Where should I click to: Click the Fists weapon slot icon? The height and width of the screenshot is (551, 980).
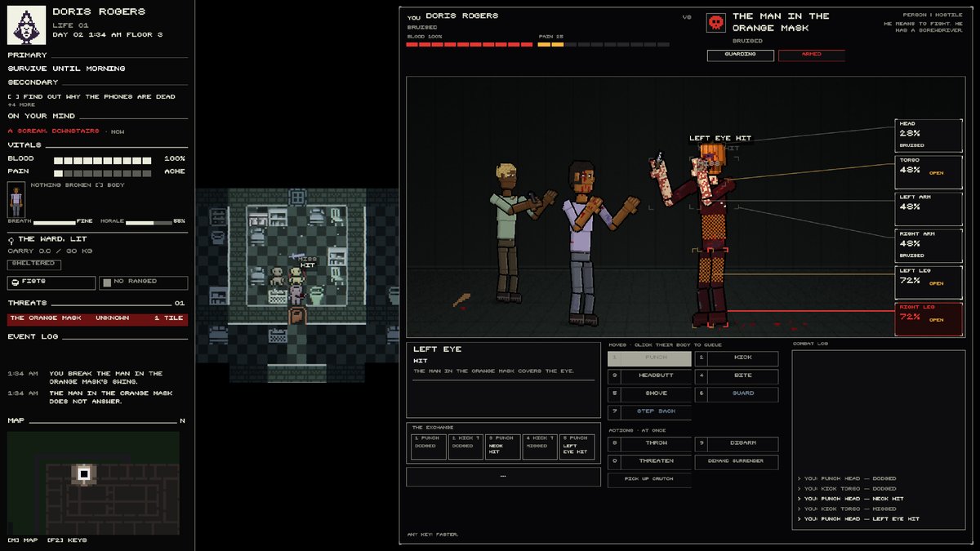pyautogui.click(x=15, y=283)
